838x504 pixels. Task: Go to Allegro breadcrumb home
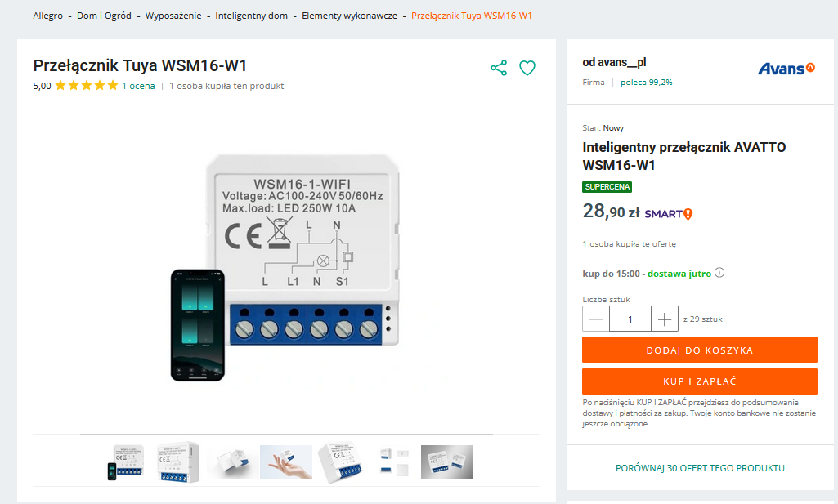(47, 16)
